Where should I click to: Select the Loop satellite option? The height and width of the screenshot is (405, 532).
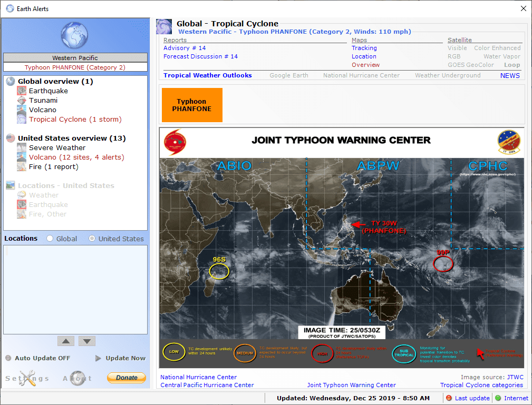pos(512,65)
